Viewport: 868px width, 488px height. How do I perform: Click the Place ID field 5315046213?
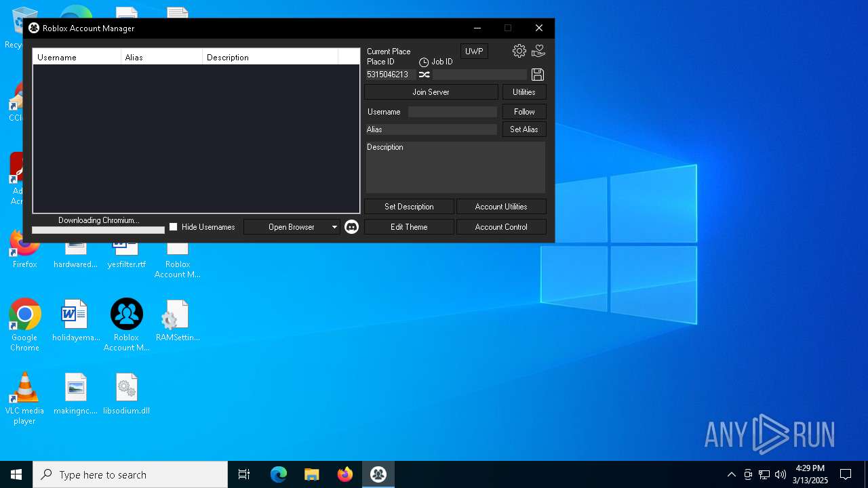pyautogui.click(x=391, y=75)
